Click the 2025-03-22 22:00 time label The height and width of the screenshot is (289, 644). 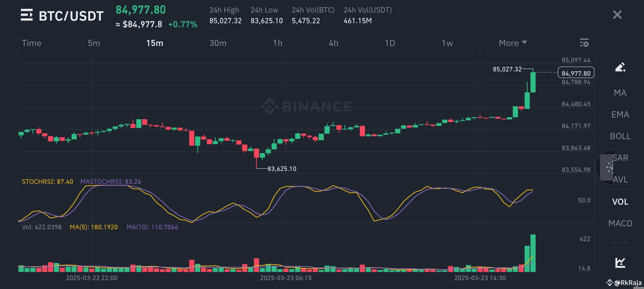(92, 278)
